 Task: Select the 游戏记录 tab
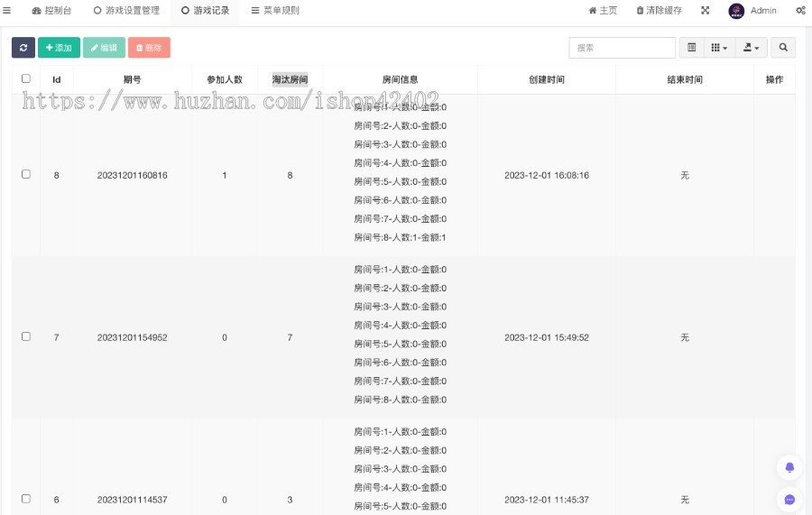click(205, 10)
